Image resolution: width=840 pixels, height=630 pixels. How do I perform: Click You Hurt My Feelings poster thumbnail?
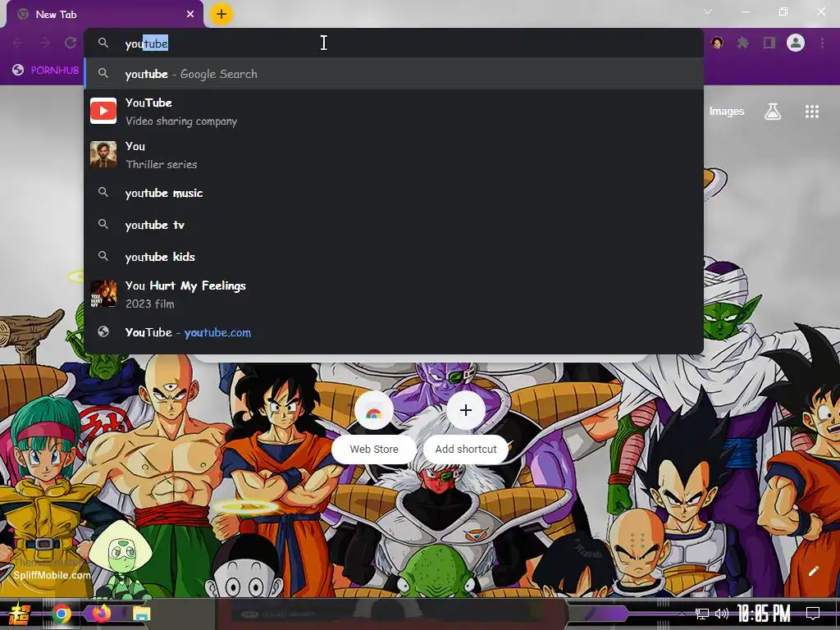[x=103, y=294]
